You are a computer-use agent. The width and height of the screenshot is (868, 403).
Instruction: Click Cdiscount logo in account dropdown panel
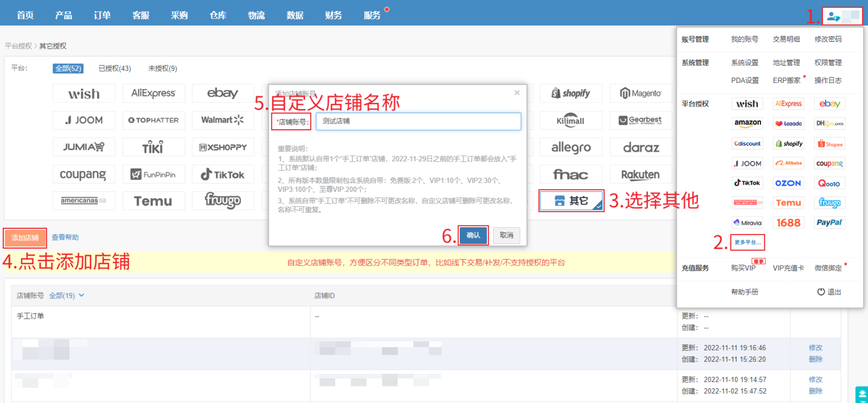click(748, 143)
